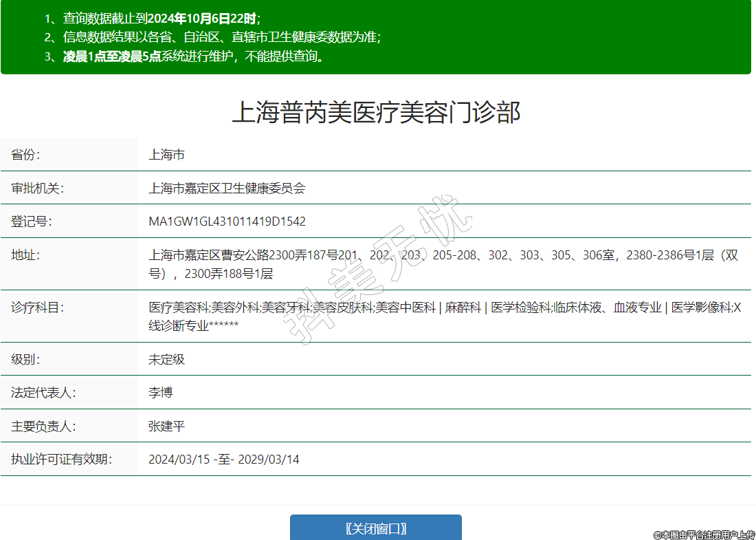Screen dimensions: 756x540
Task: Click the data cutoff notice 2024年10月6日22时
Action: pos(202,19)
